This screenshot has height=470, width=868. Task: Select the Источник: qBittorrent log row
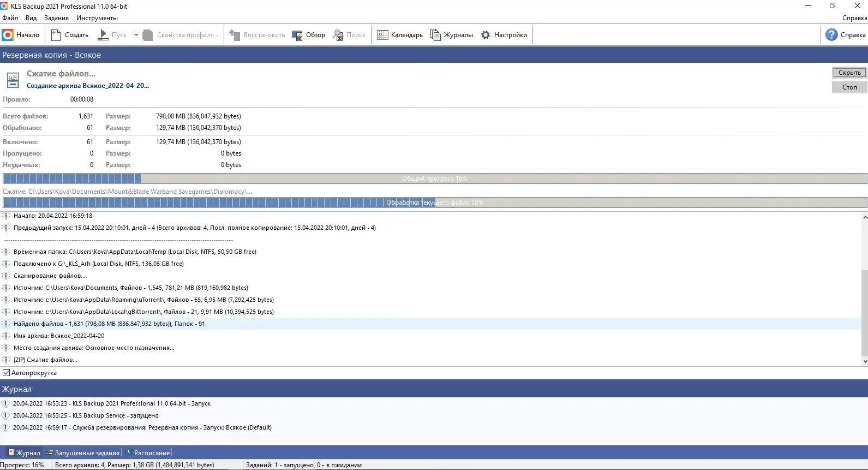point(431,312)
